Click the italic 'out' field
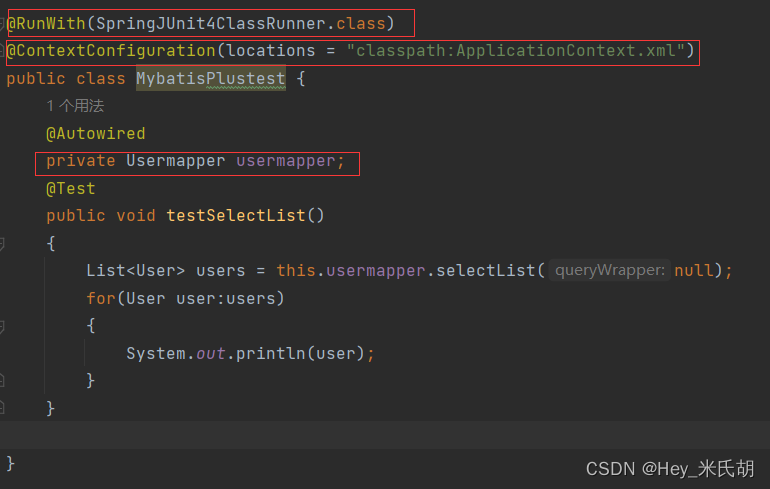Screen dimensions: 770x489 click(211, 353)
